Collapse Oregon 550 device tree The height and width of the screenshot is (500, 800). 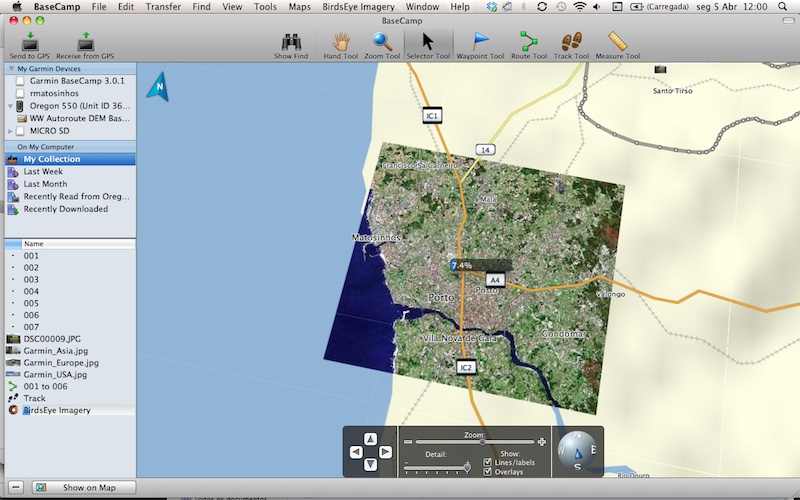point(10,106)
